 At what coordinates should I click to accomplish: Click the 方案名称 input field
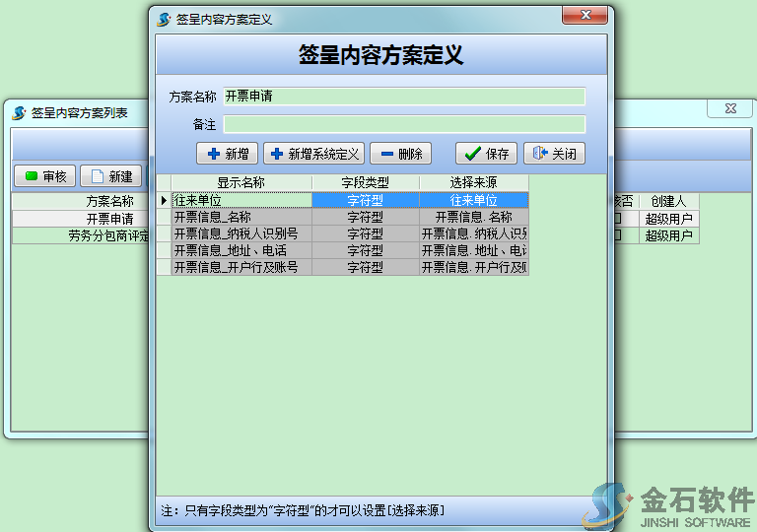[404, 97]
